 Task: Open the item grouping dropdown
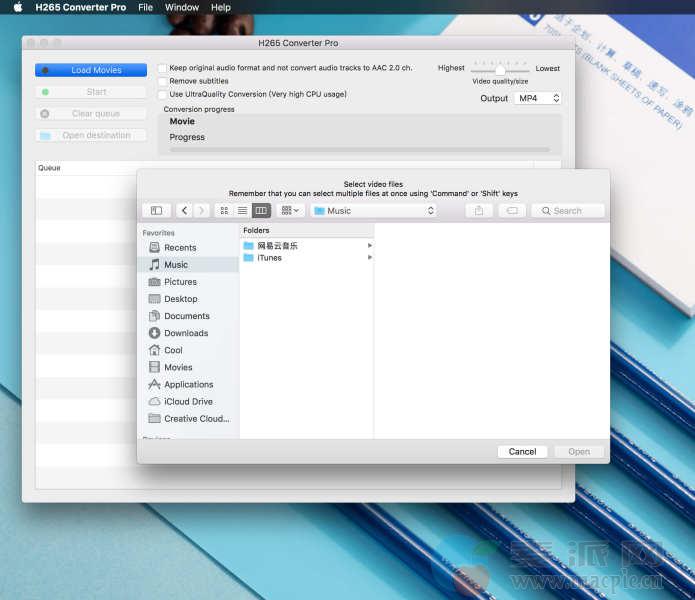click(x=291, y=211)
